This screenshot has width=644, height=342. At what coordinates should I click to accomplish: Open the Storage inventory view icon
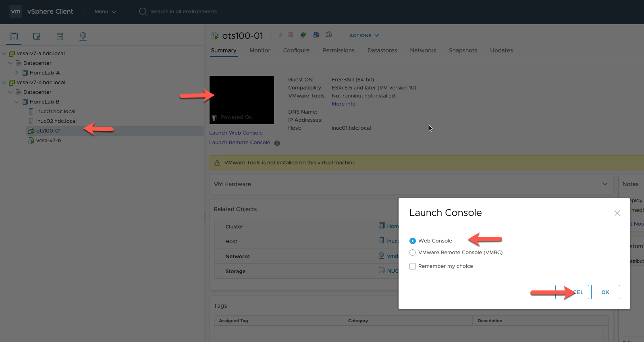pos(60,36)
